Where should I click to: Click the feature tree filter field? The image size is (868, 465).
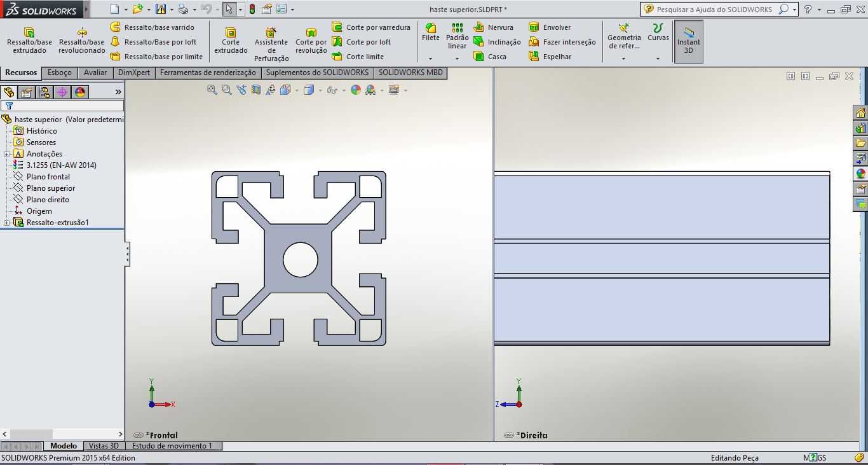point(62,106)
